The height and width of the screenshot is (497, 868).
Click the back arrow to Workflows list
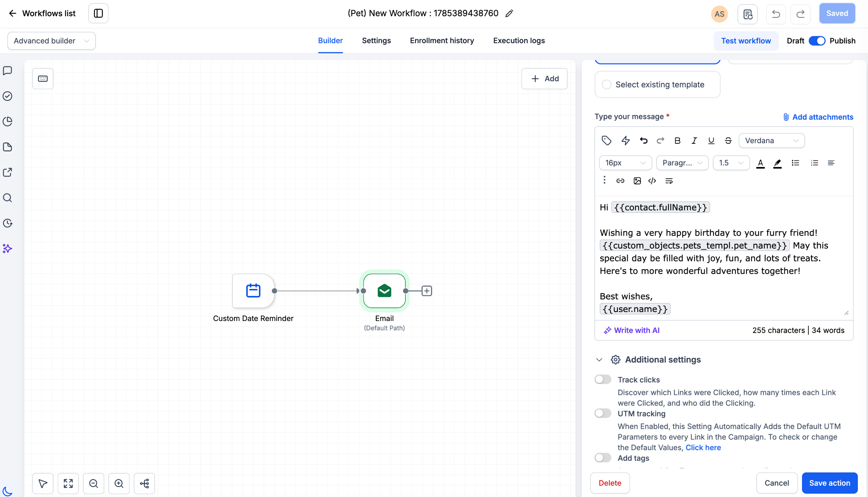click(12, 13)
